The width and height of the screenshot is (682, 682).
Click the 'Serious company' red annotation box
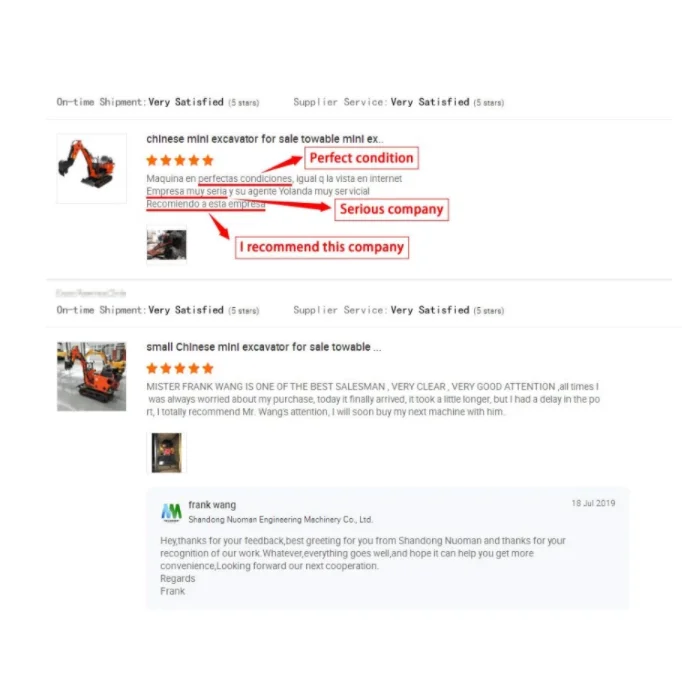(391, 209)
